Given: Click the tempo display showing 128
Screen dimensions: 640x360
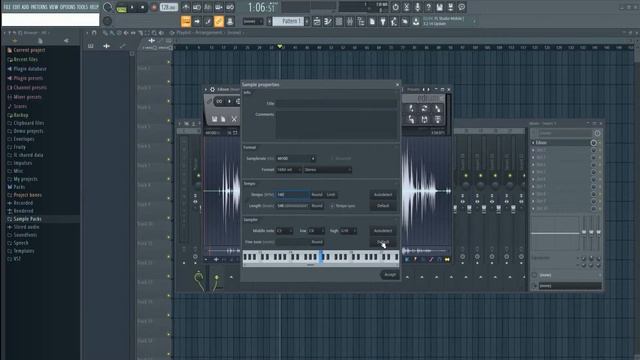Looking at the screenshot, I should pos(168,7).
